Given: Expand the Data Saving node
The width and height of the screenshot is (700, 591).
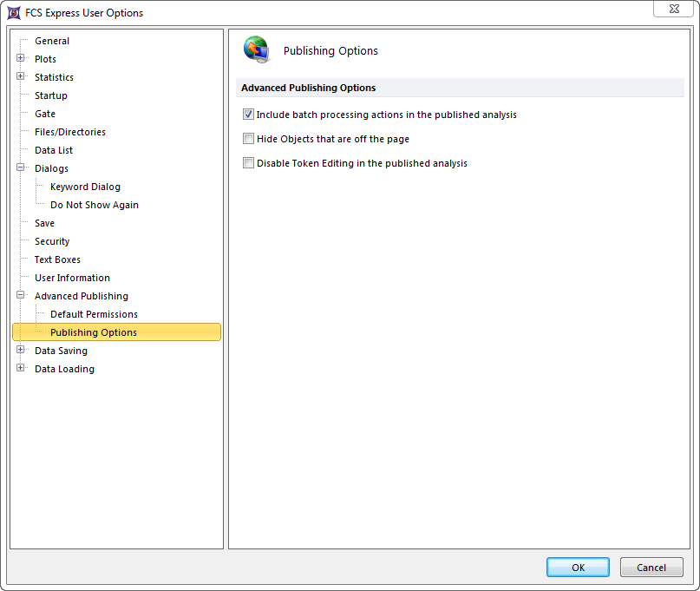Looking at the screenshot, I should (x=21, y=351).
